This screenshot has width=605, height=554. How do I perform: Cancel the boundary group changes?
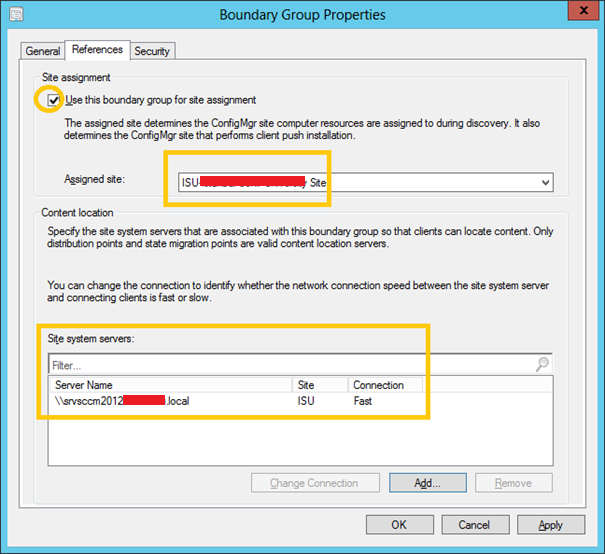(474, 524)
